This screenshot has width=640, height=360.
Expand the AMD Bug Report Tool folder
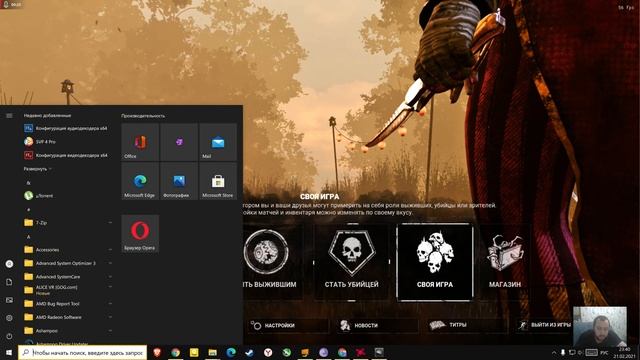pyautogui.click(x=67, y=304)
